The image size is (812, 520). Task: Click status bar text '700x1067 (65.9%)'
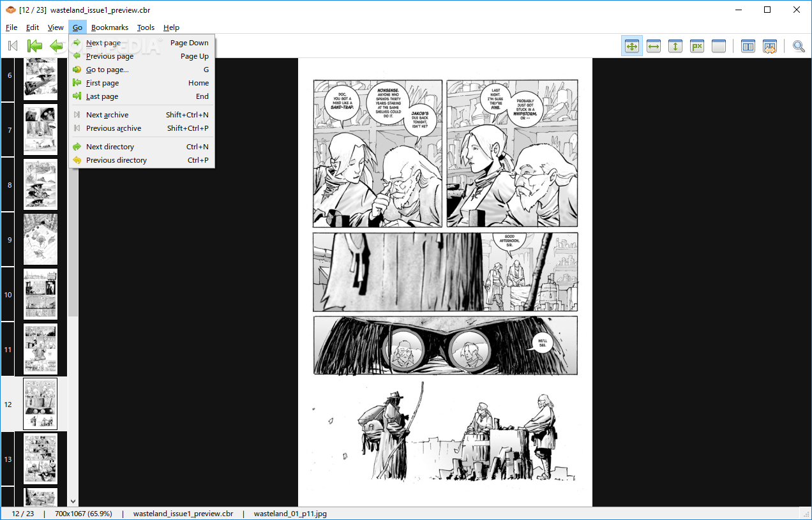(83, 514)
